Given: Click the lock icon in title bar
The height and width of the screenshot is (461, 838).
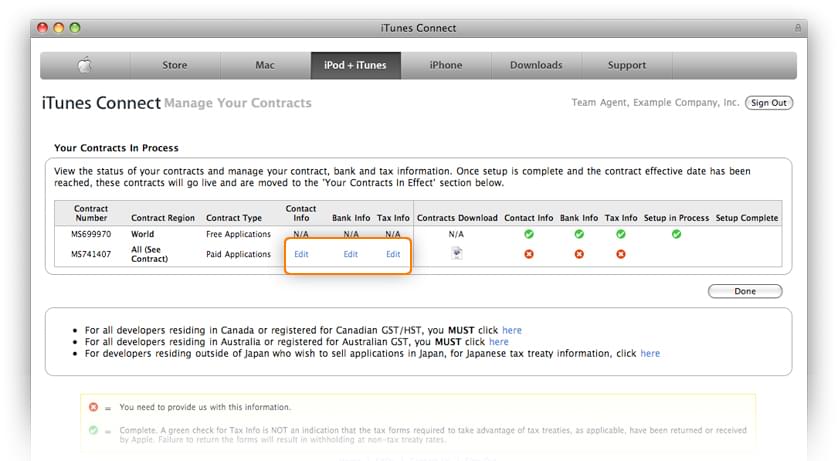Looking at the screenshot, I should click(797, 28).
